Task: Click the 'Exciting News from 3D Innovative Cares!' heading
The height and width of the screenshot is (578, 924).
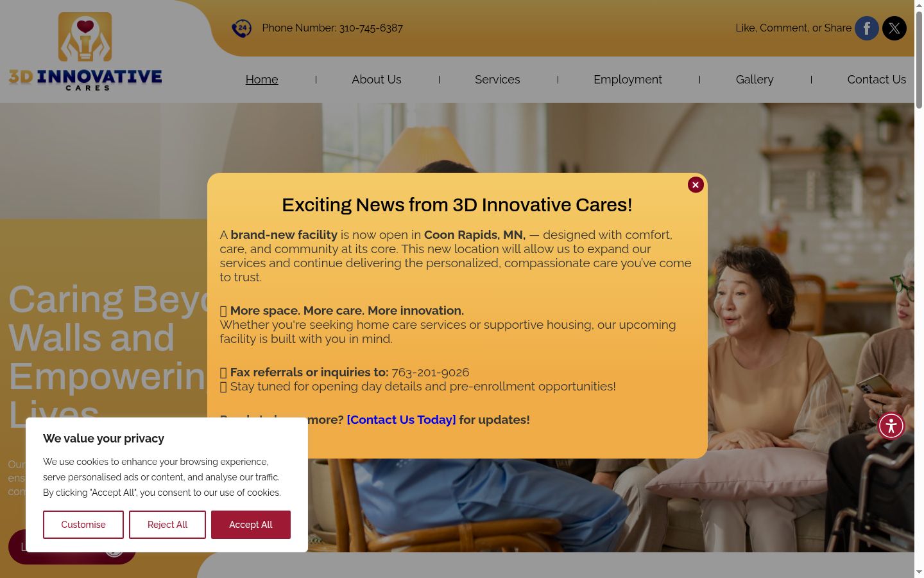Action: point(457,205)
